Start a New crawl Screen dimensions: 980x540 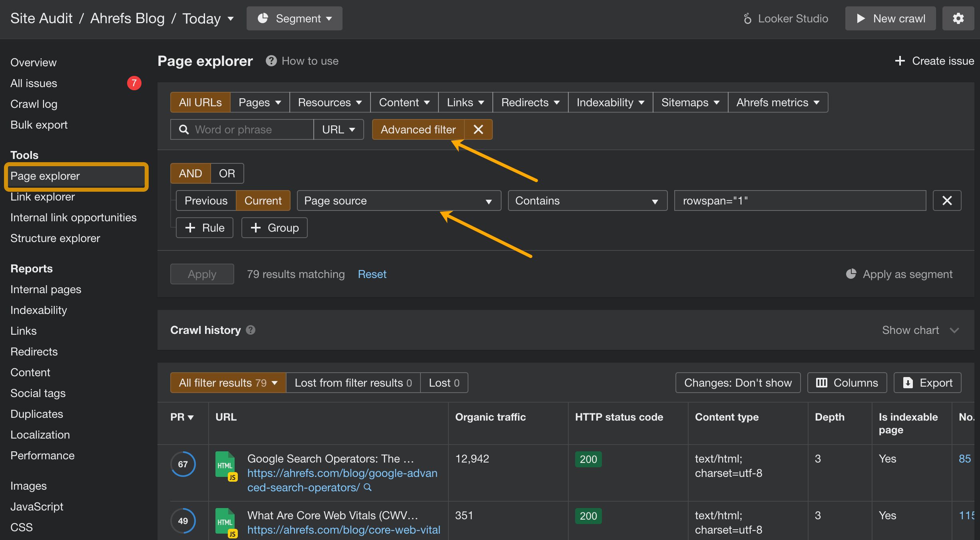890,18
